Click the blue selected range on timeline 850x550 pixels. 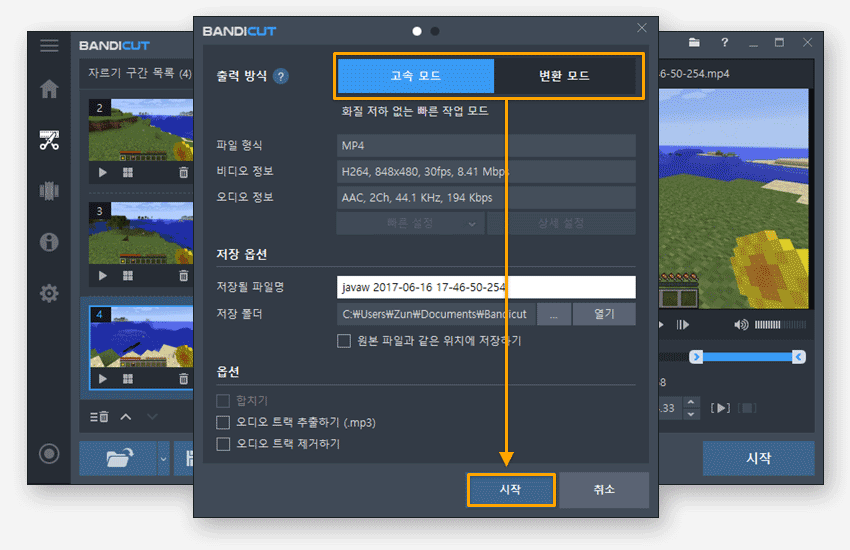747,357
